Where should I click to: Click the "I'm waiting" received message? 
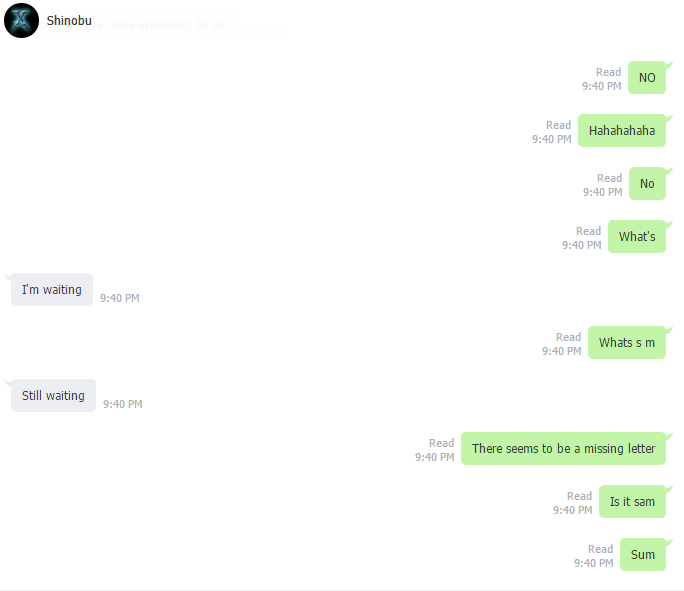tap(52, 290)
